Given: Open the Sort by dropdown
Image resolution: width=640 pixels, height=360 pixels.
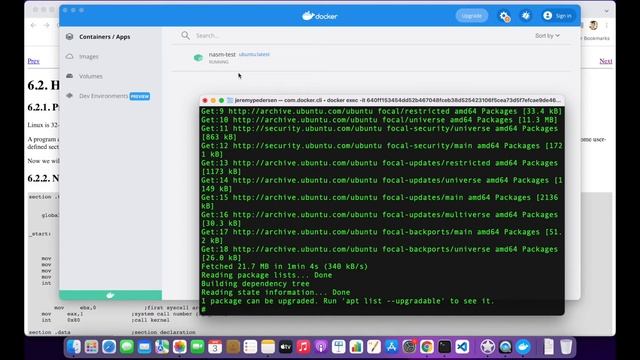Looking at the screenshot, I should pos(547,36).
